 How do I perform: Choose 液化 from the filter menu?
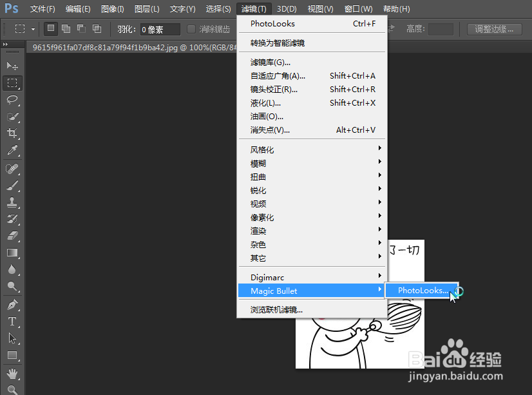(264, 102)
